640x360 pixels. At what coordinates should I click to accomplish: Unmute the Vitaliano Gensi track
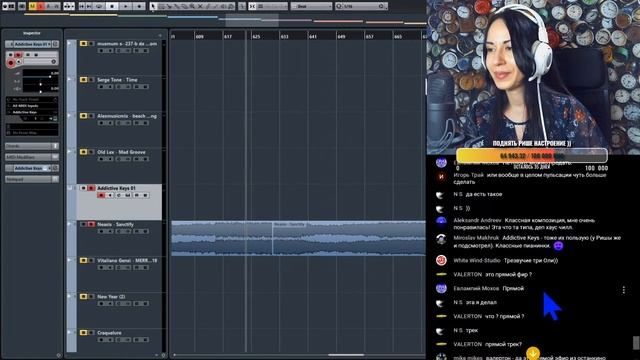click(x=83, y=260)
